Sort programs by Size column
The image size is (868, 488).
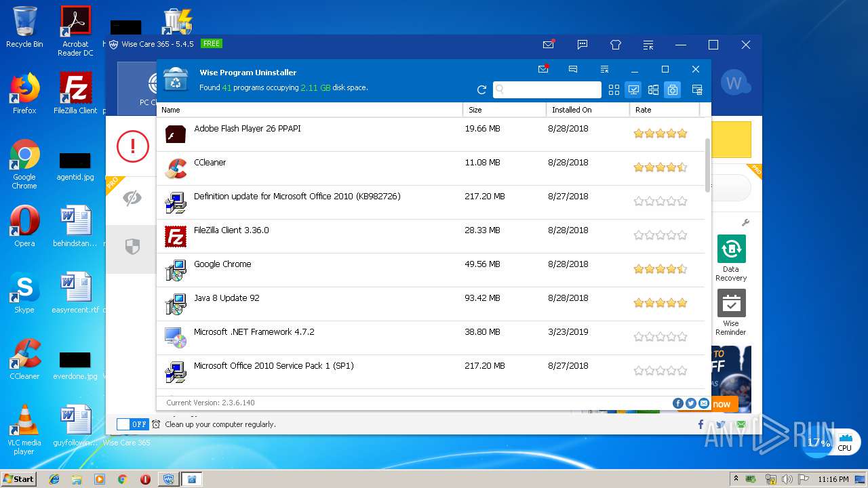click(505, 110)
